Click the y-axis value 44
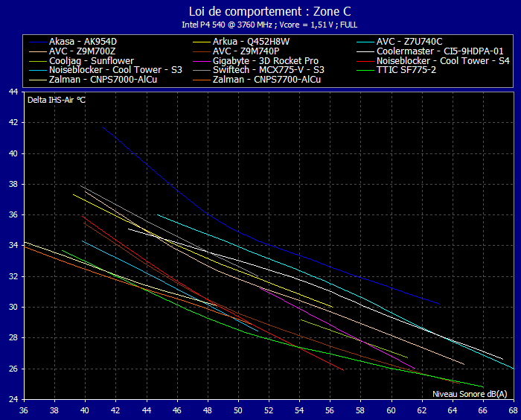Viewport: 521px width, 420px height. [x=13, y=92]
